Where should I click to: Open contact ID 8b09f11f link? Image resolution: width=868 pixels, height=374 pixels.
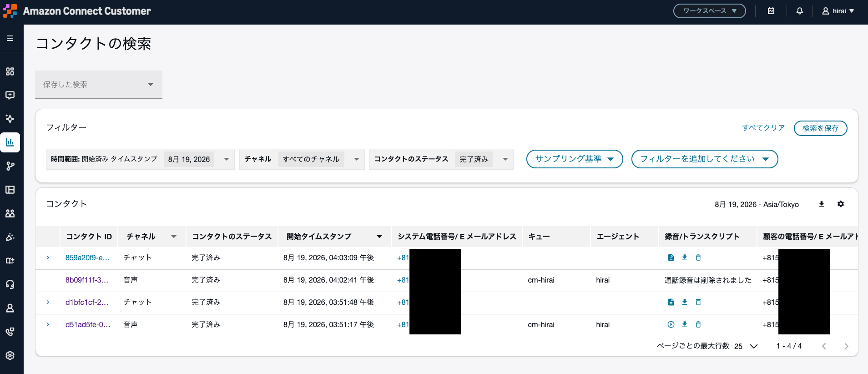(87, 280)
